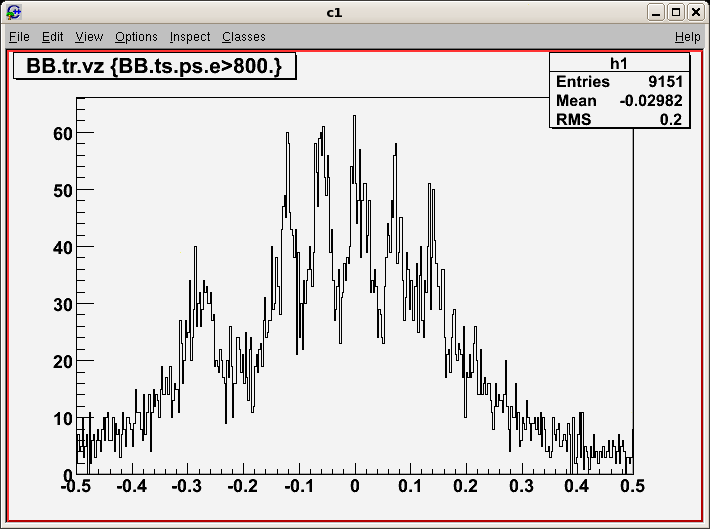Click the y-axis label 20
Viewport: 710px width, 529px height.
[x=63, y=362]
